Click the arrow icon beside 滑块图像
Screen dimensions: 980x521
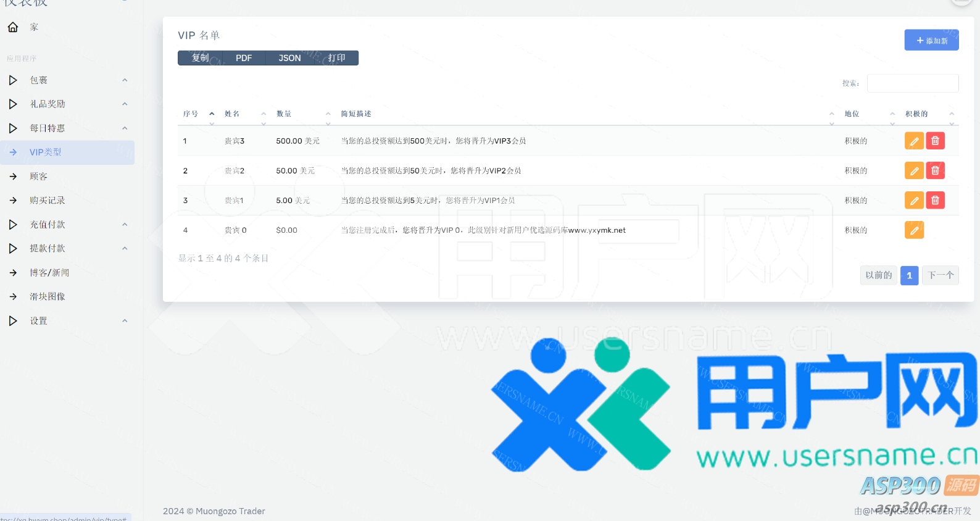click(13, 297)
